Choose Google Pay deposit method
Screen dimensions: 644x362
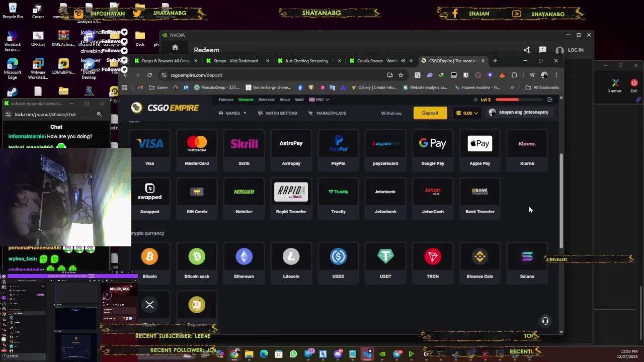tap(433, 150)
